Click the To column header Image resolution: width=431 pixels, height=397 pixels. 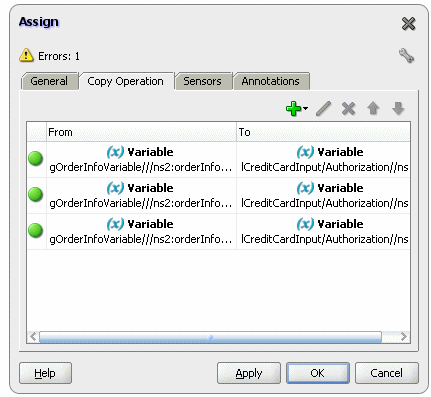pos(323,132)
